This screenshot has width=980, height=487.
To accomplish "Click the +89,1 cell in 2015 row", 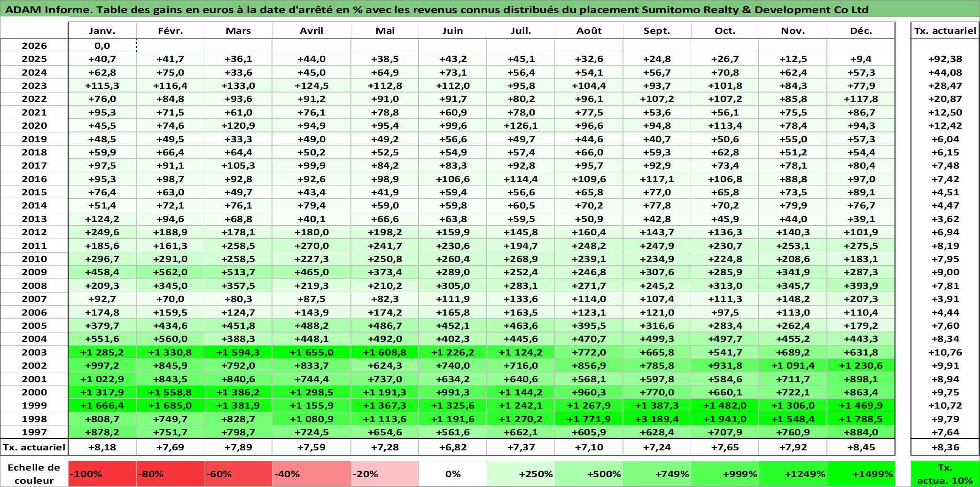I will [861, 192].
